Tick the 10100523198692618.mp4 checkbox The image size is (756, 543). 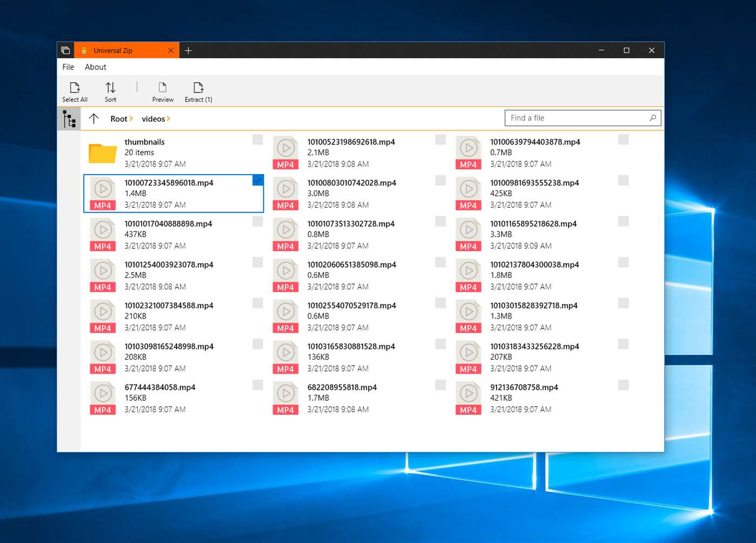click(x=440, y=140)
